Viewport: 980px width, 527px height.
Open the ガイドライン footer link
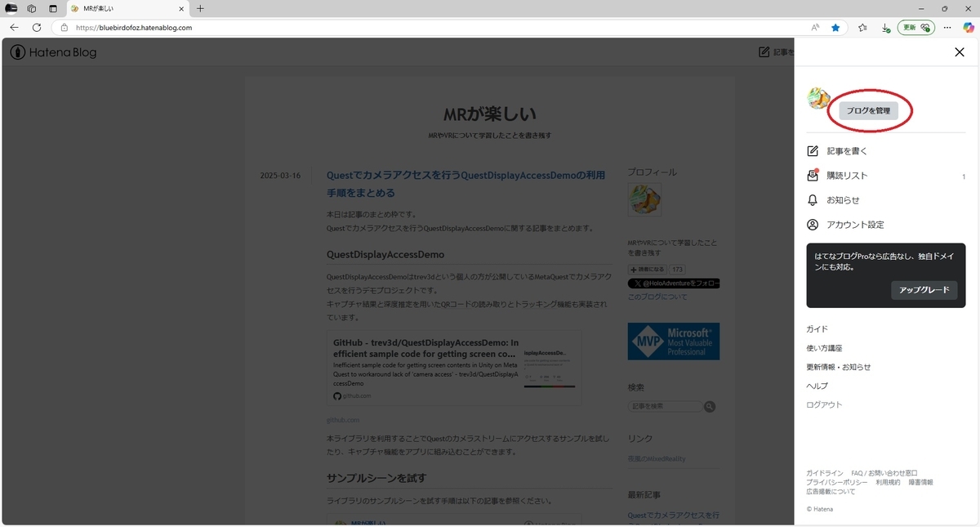(825, 473)
